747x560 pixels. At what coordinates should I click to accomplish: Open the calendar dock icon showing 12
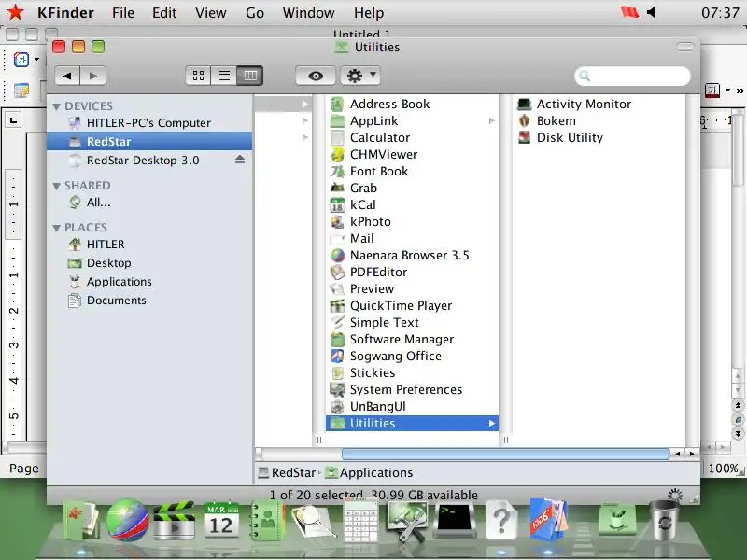(x=221, y=520)
